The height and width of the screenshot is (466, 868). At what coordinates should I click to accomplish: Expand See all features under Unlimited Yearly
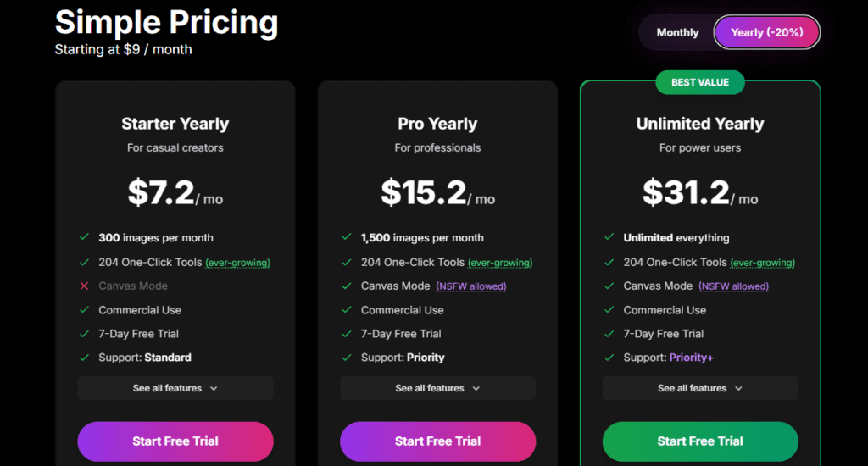(x=700, y=388)
